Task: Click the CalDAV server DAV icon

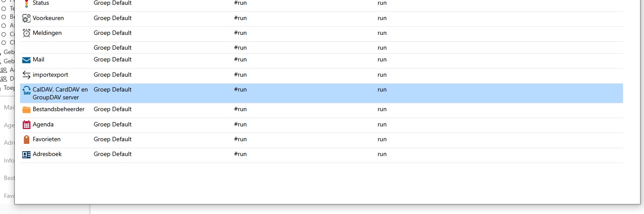Action: click(x=26, y=91)
